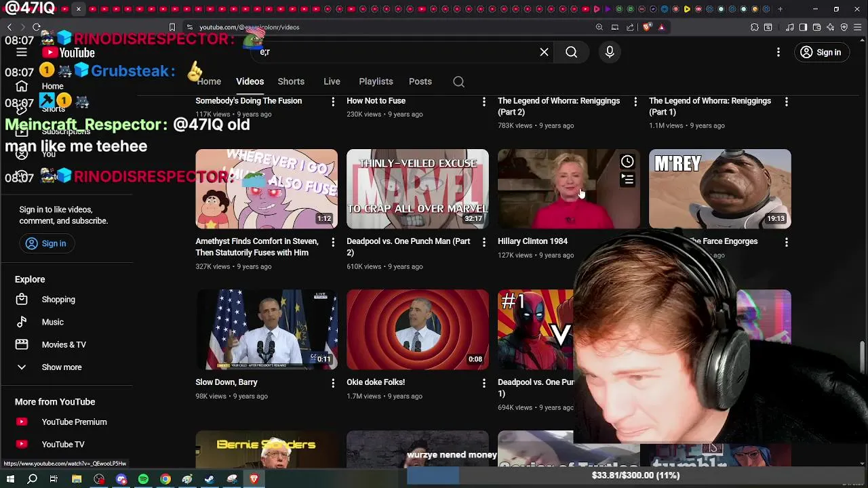Switch to the channel Home tab
This screenshot has height=488, width=868.
[209, 81]
